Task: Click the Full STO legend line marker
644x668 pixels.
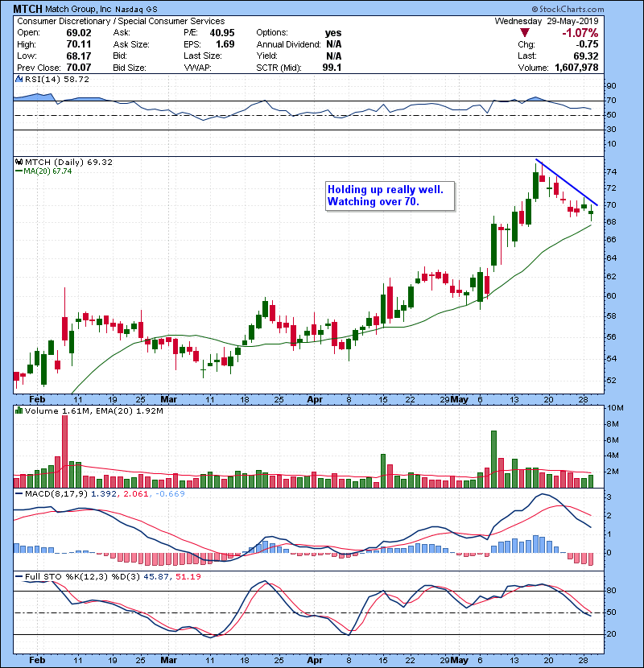Action: coord(19,576)
